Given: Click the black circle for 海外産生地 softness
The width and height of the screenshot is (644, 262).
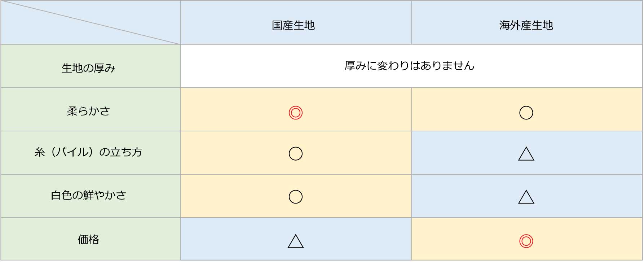Looking at the screenshot, I should [x=526, y=113].
